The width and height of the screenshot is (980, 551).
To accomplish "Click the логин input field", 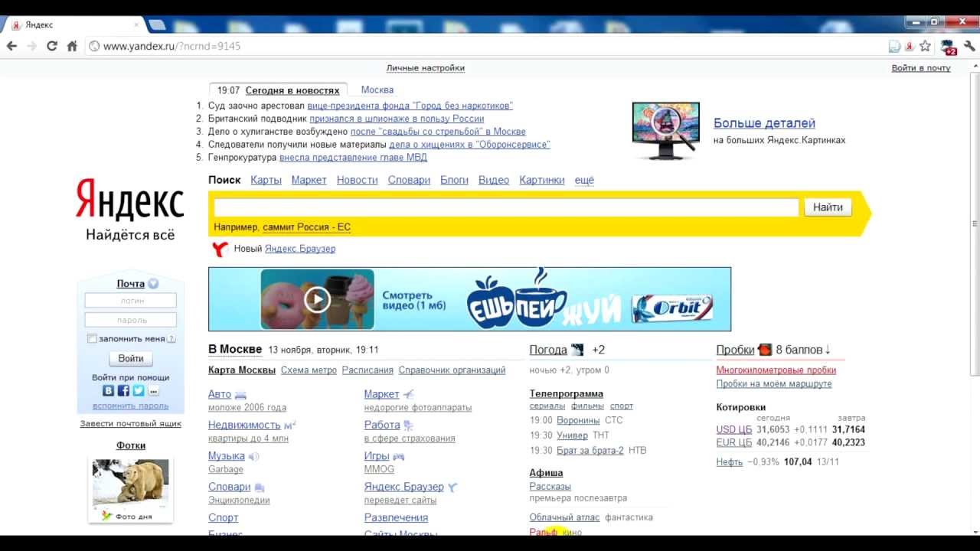I will [x=131, y=301].
